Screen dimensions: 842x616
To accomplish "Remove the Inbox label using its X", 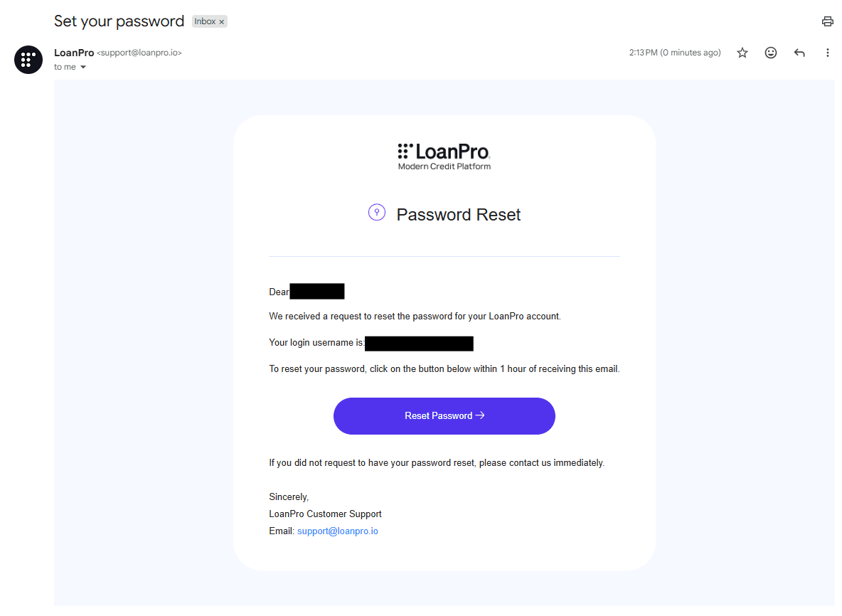I will click(x=222, y=22).
